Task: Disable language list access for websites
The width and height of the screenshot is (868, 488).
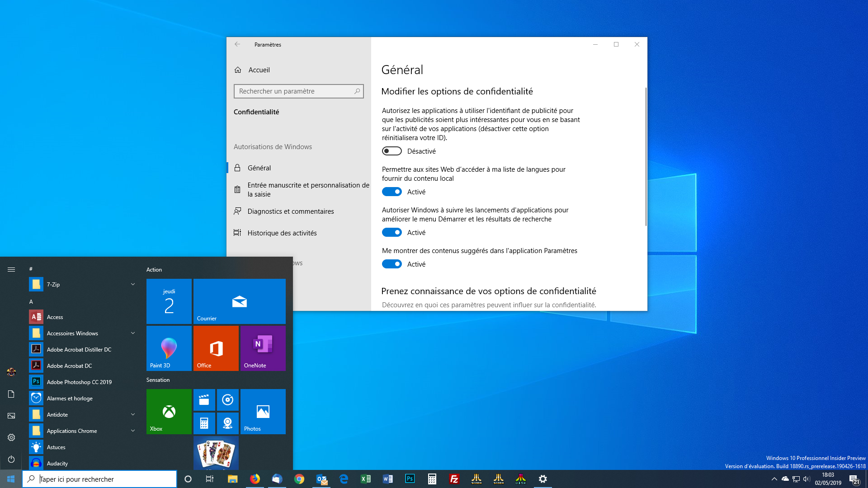Action: [392, 191]
